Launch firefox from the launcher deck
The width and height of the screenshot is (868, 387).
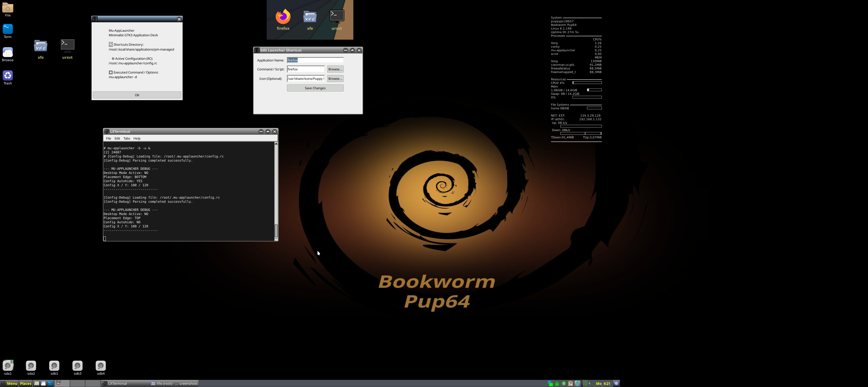[283, 17]
